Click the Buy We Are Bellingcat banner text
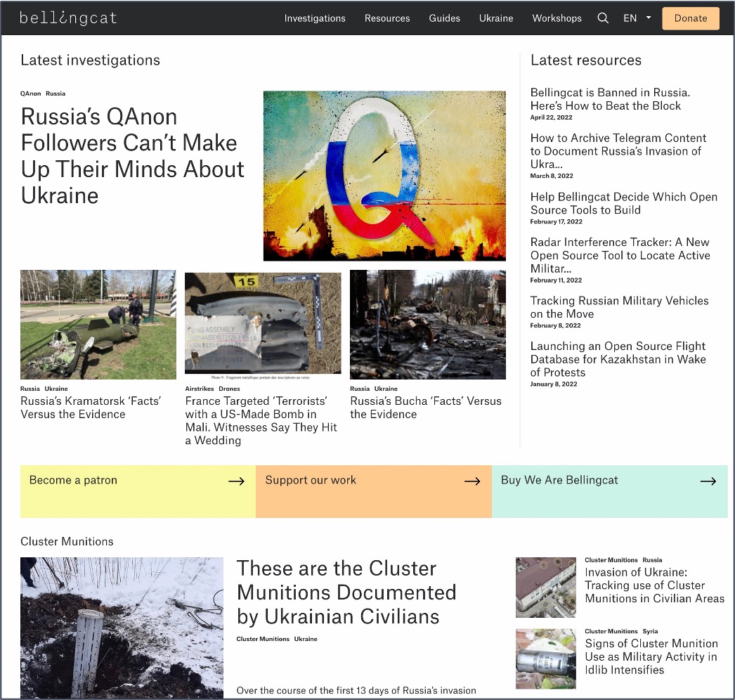 coord(559,480)
